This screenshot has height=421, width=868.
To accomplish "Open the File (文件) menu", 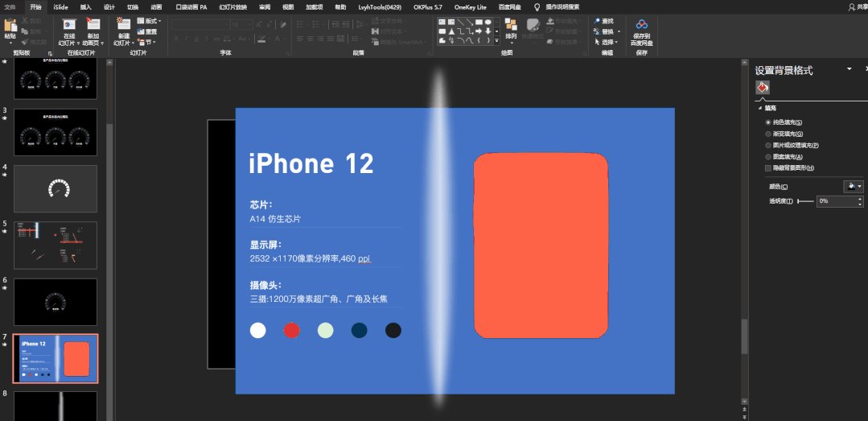I will 10,7.
